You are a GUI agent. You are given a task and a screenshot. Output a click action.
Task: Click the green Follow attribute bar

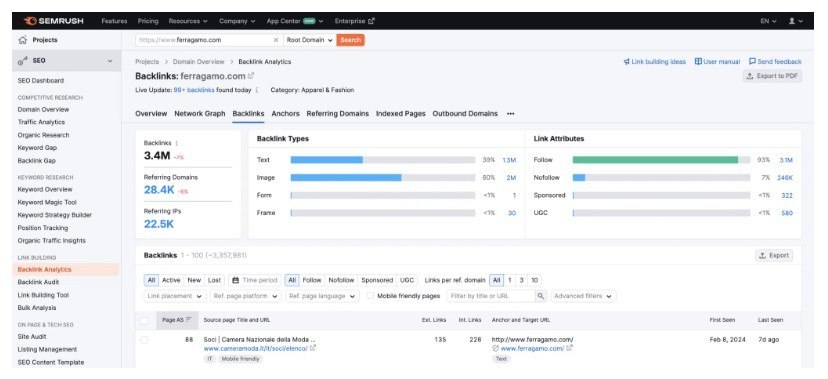[655, 160]
